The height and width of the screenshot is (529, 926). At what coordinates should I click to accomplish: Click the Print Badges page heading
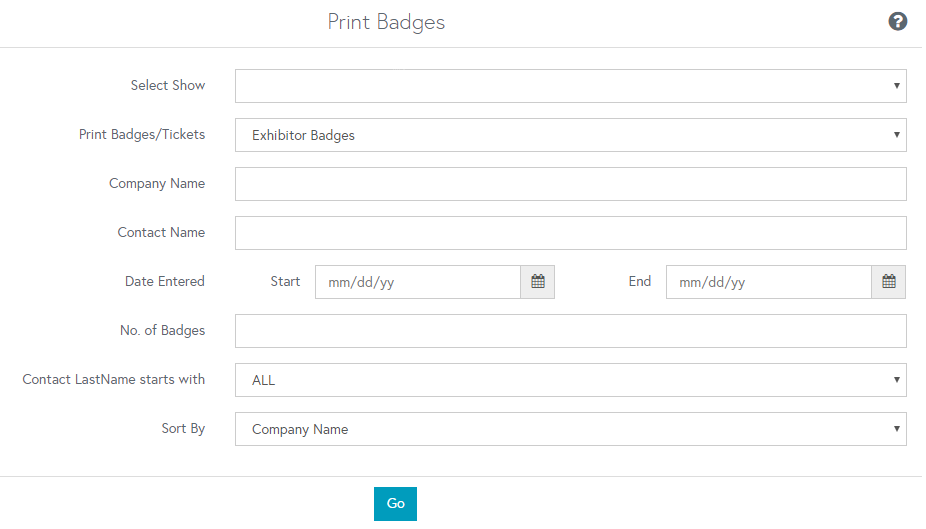pyautogui.click(x=386, y=22)
